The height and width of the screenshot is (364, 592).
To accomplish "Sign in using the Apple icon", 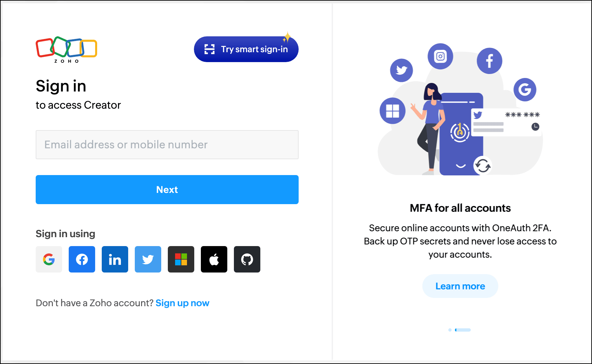I will pos(214,259).
